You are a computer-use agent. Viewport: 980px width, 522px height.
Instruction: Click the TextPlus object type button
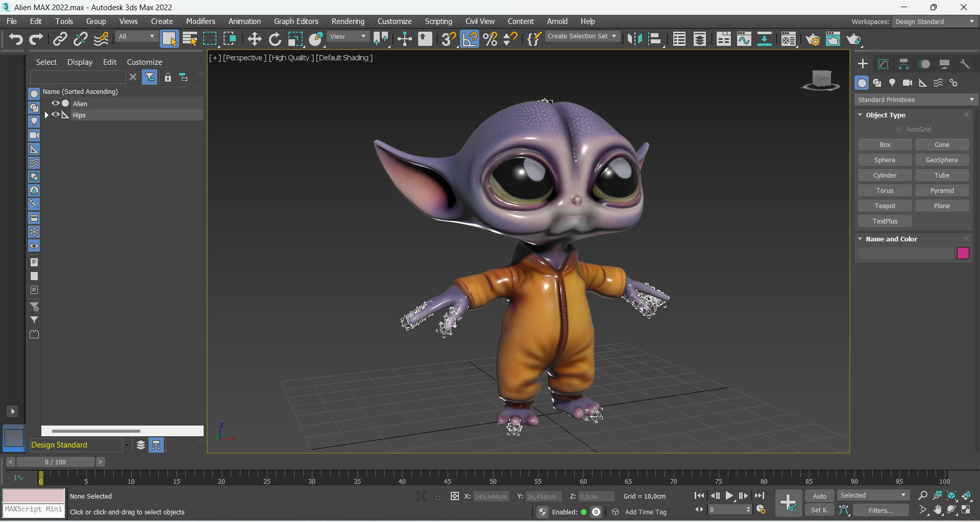point(885,221)
